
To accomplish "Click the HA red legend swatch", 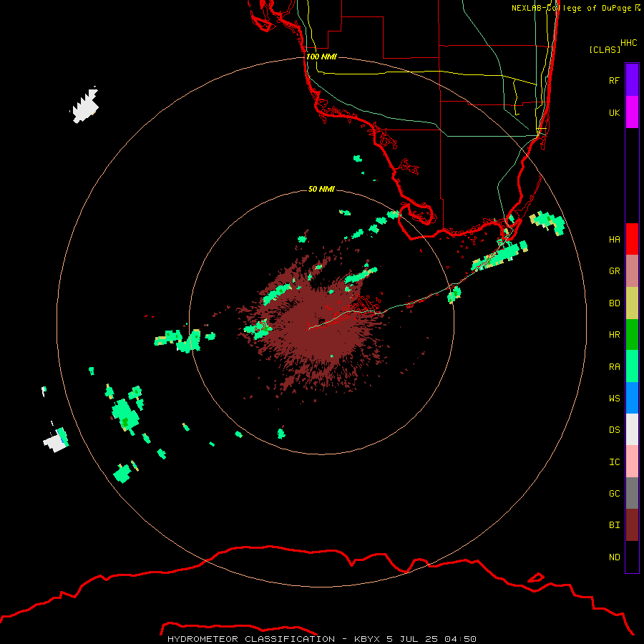I will coord(632,239).
